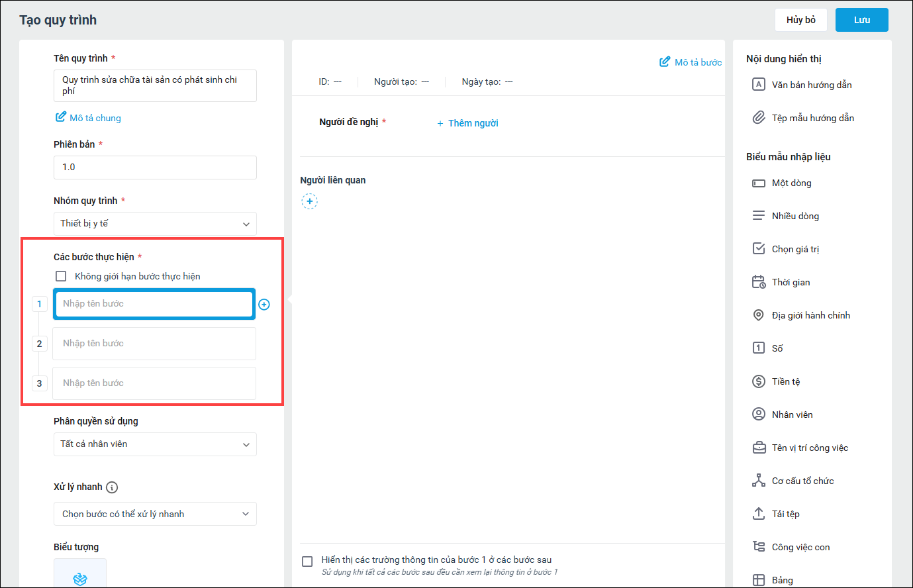The image size is (913, 588).
Task: Enable Không giới hạn bước thực hiện checkbox
Action: [x=62, y=276]
